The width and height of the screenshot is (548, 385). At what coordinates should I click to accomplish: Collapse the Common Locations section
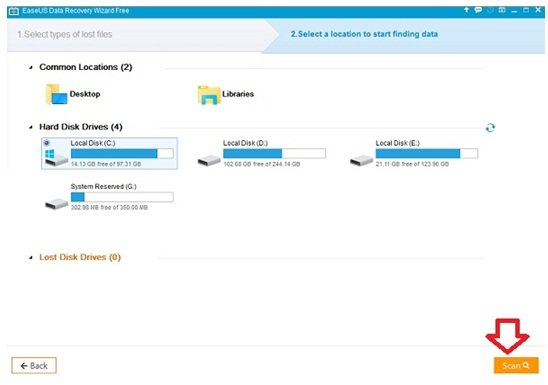click(31, 67)
